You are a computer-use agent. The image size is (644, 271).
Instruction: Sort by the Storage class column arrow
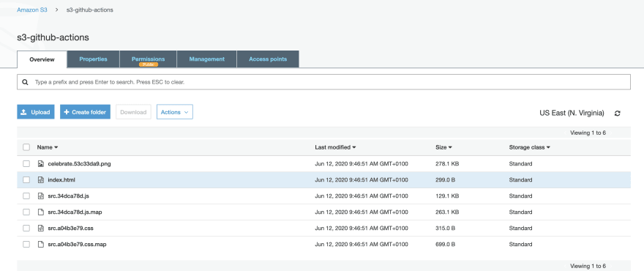[x=548, y=147]
